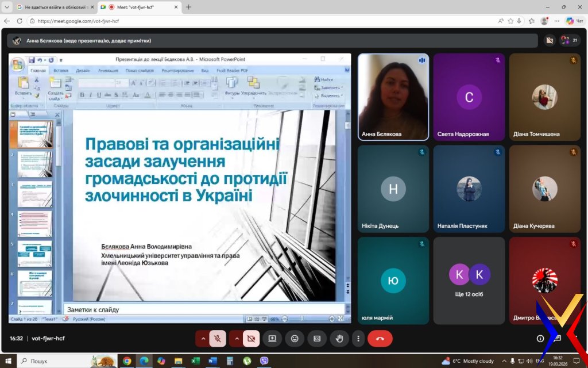Screen dimensions: 588x368
Task: Click PowerPoint zoom slider in shared presentation
Action: coord(307,319)
